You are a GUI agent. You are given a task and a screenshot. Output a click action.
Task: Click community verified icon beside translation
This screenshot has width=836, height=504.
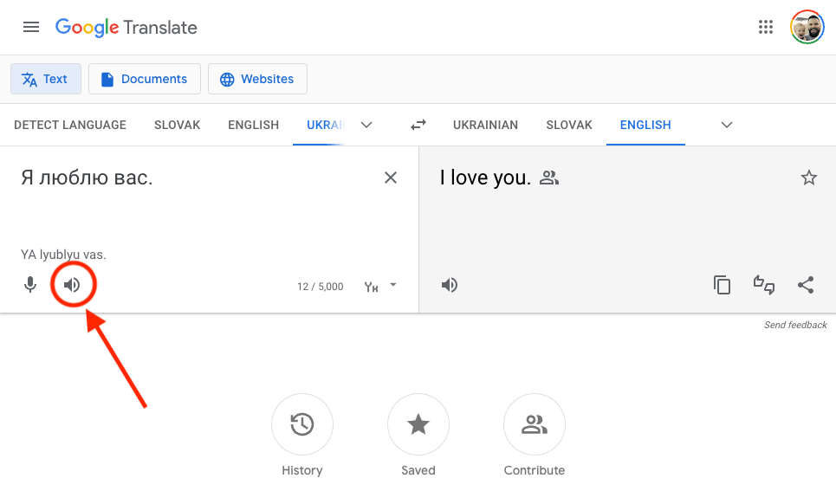pos(549,178)
